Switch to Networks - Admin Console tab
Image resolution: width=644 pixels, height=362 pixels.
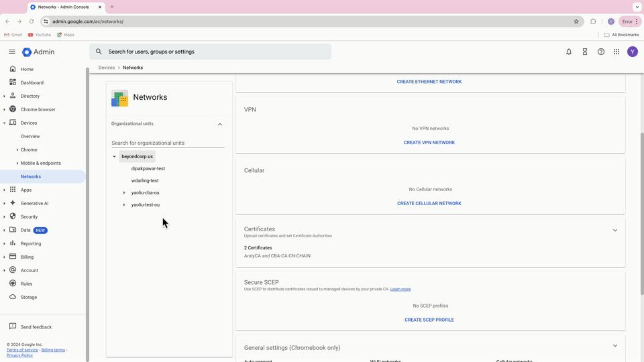66,7
